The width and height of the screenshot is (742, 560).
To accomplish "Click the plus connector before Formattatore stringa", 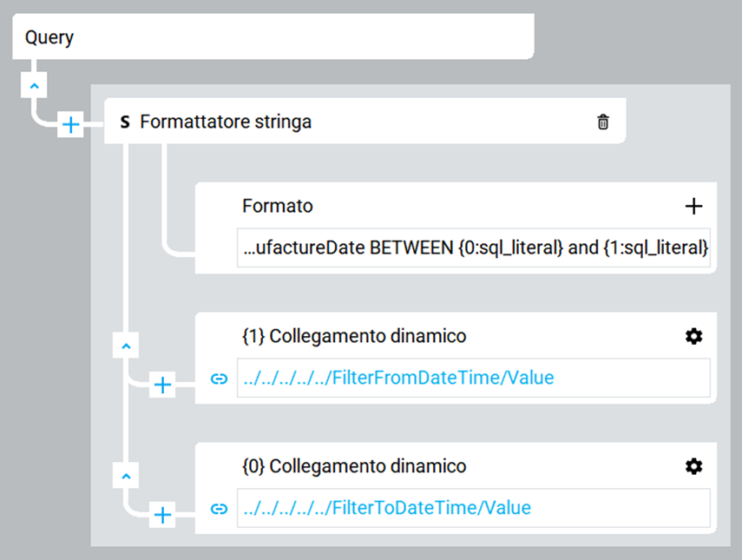I will pos(70,125).
